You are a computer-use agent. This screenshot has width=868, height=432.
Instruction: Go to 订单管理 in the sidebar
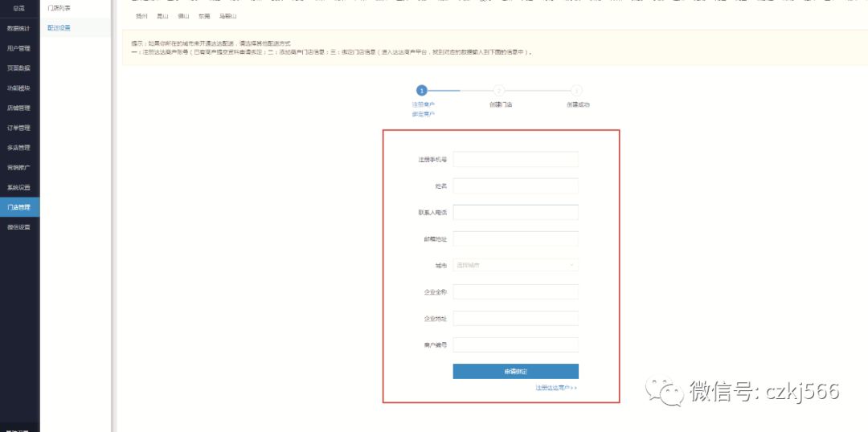(19, 128)
